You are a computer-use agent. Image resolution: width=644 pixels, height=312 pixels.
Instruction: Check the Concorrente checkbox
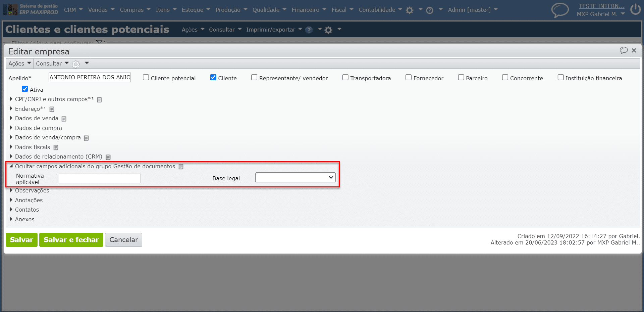tap(505, 78)
